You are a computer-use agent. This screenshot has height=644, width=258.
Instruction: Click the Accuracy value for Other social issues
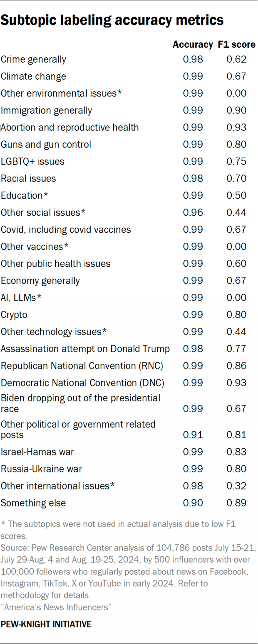point(193,213)
